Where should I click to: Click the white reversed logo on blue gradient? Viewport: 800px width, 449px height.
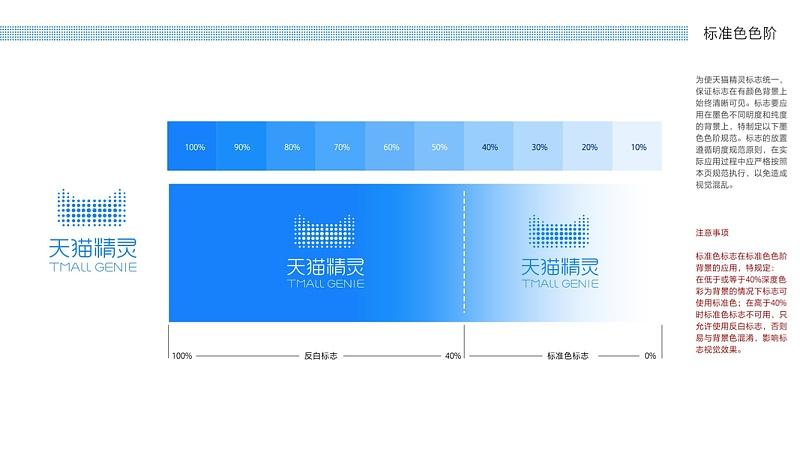point(326,252)
